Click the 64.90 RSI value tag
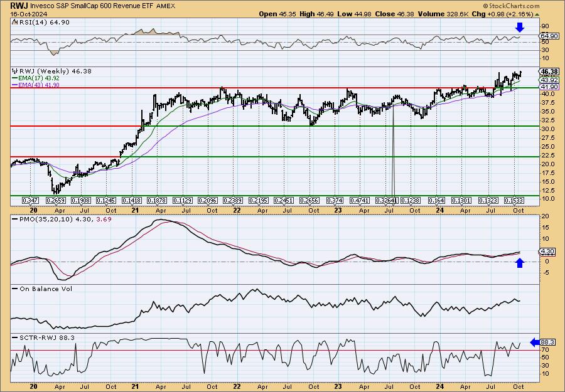 click(549, 36)
